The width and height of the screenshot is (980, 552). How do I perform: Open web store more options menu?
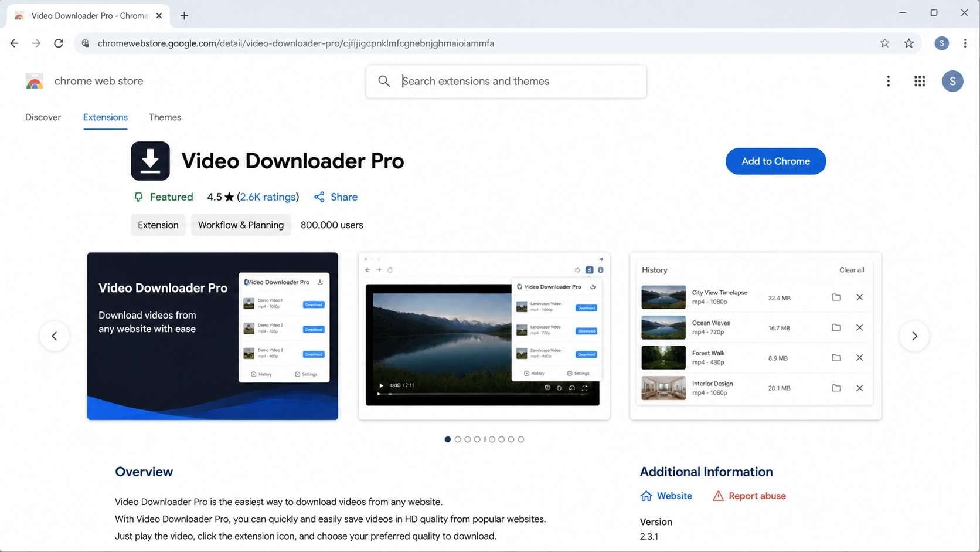tap(888, 82)
